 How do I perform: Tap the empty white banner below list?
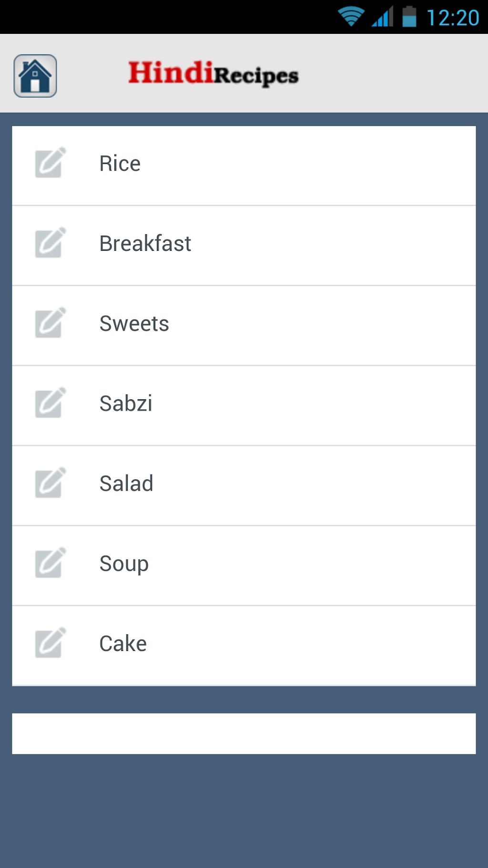[244, 734]
